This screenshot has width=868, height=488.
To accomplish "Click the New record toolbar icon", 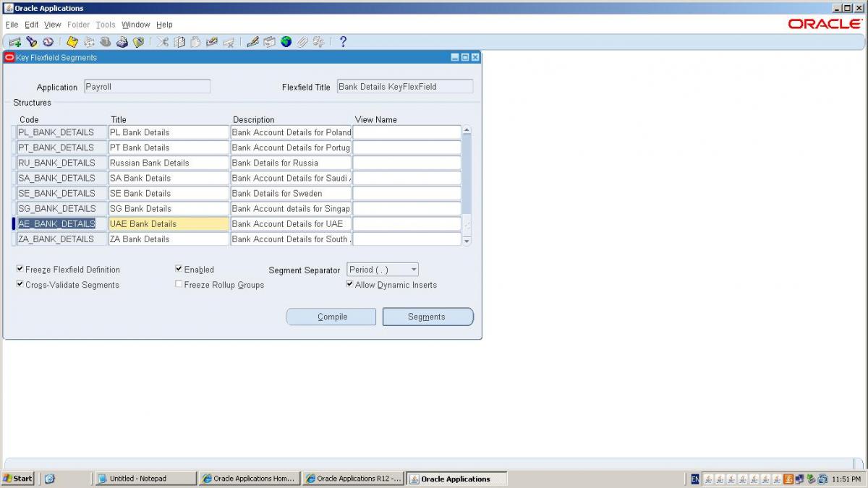I will tap(14, 42).
